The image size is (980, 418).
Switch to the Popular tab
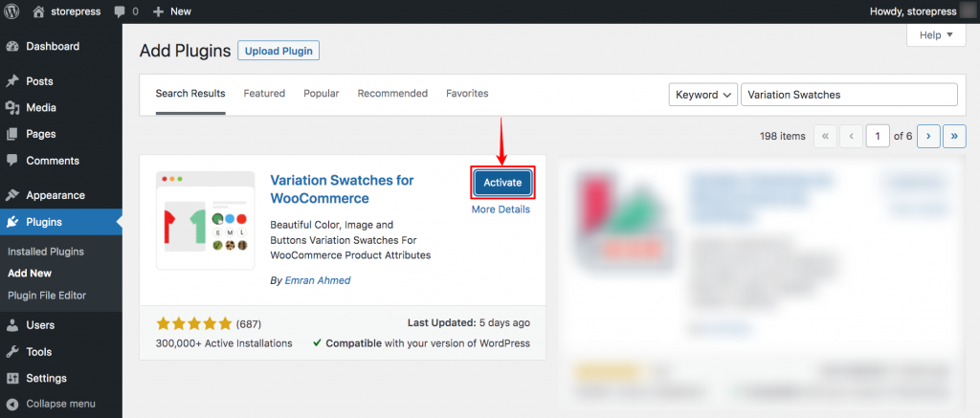[321, 94]
